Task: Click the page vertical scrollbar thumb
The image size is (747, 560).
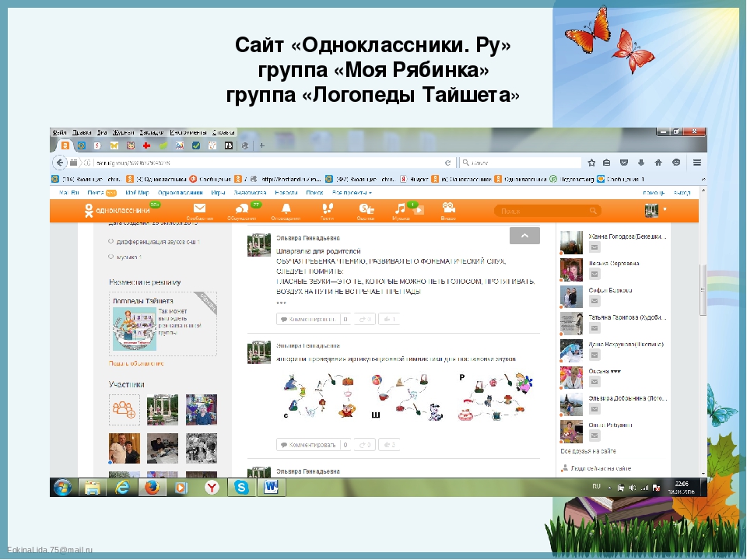Action: pos(703,289)
